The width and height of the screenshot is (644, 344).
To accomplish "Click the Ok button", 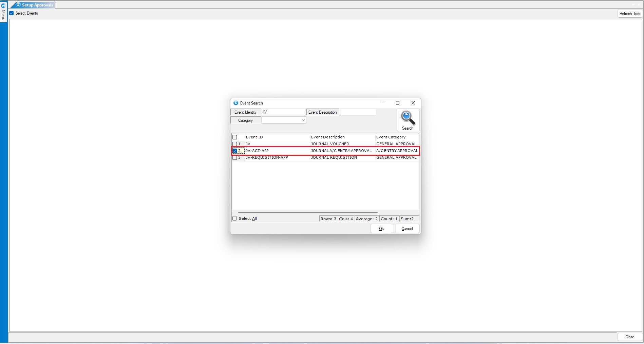I will [x=382, y=229].
